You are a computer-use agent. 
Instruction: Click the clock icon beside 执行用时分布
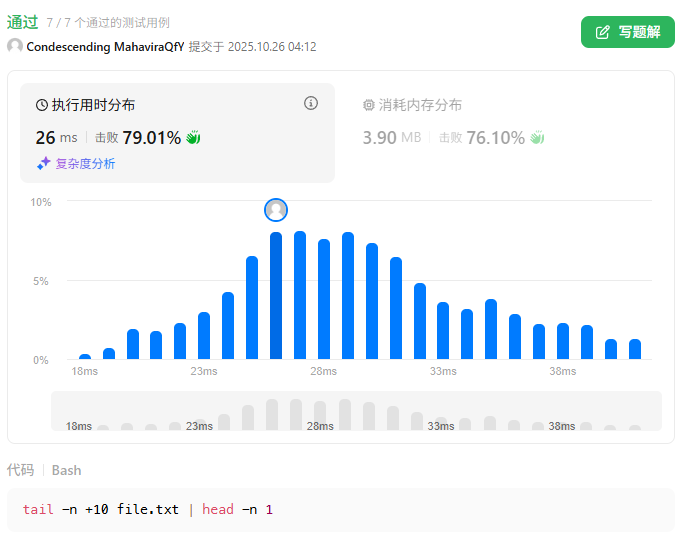pos(42,105)
